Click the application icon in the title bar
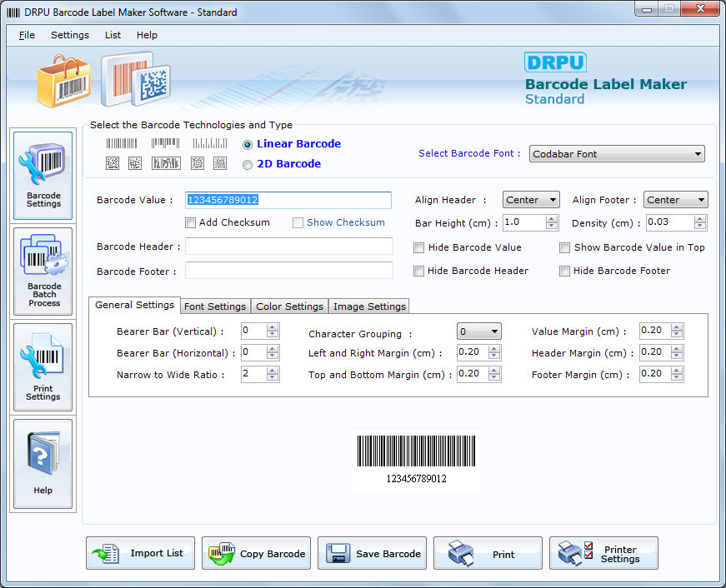This screenshot has height=588, width=726. point(13,12)
